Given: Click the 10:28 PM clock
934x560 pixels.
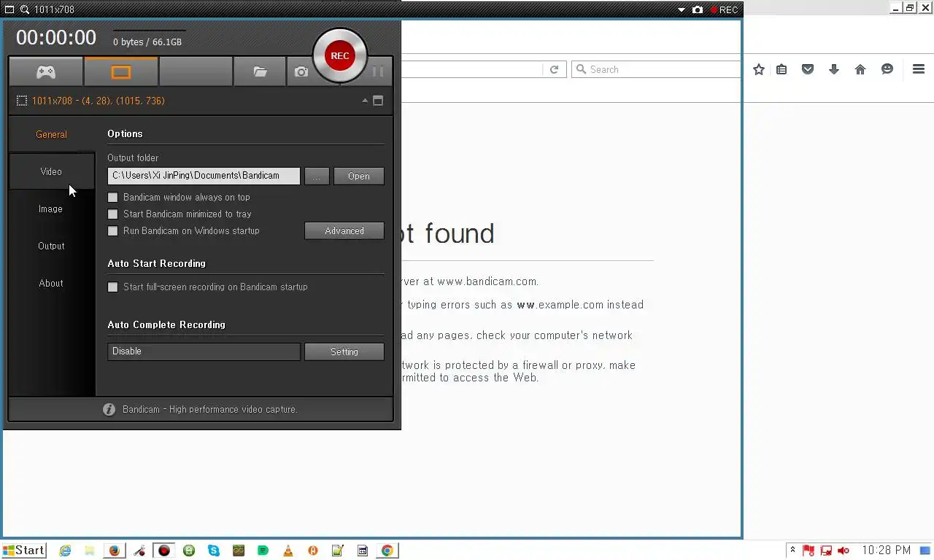Looking at the screenshot, I should coord(886,551).
